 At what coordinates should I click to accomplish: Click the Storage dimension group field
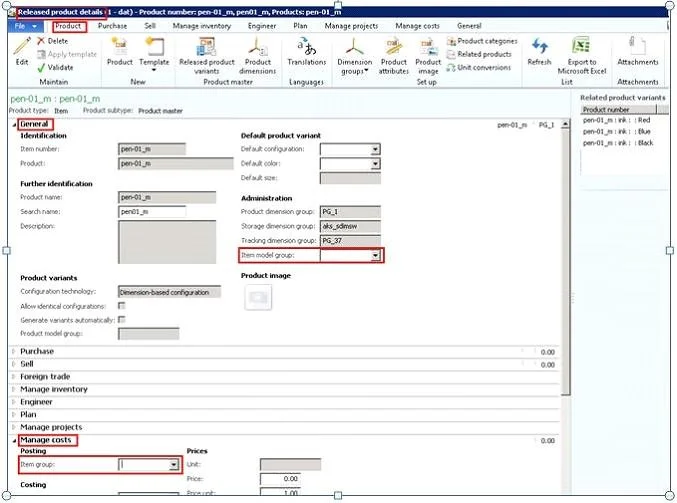pos(350,226)
